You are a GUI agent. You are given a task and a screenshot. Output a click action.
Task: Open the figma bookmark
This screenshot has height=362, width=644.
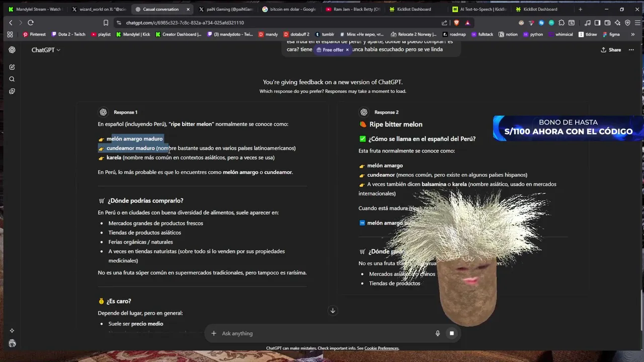[611, 34]
